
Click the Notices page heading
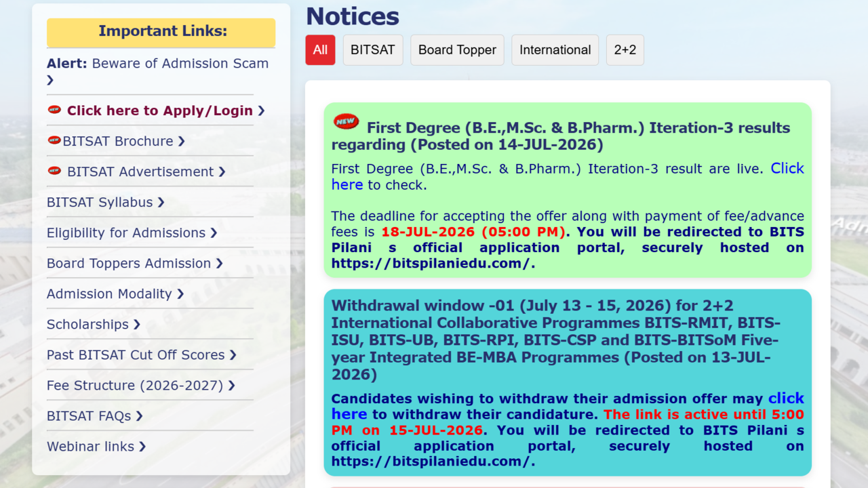[353, 16]
